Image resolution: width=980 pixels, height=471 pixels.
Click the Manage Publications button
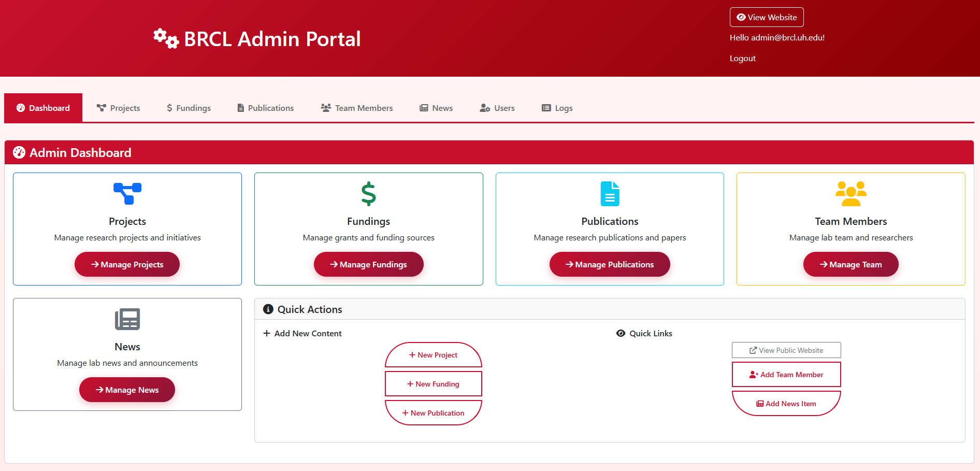[610, 264]
